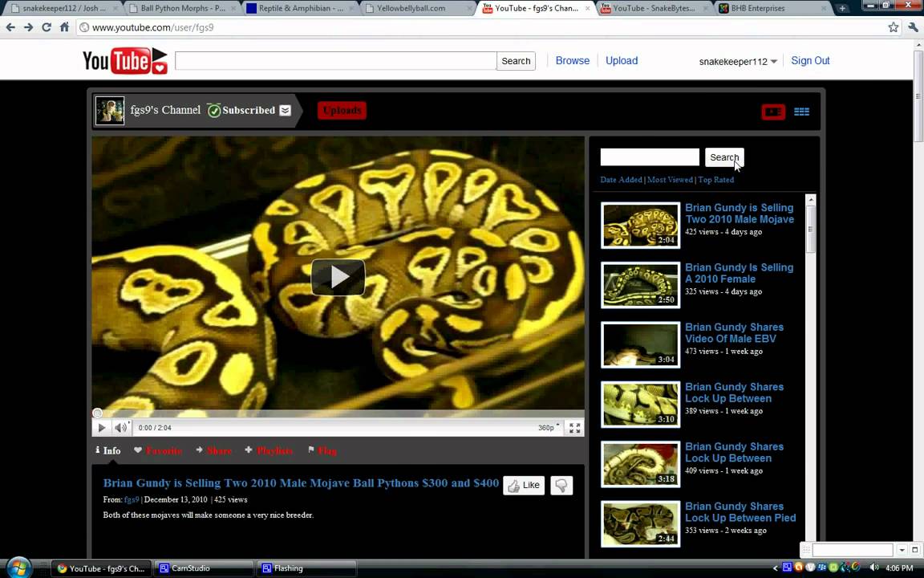Flag this video
Image resolution: width=924 pixels, height=578 pixels.
[x=322, y=450]
